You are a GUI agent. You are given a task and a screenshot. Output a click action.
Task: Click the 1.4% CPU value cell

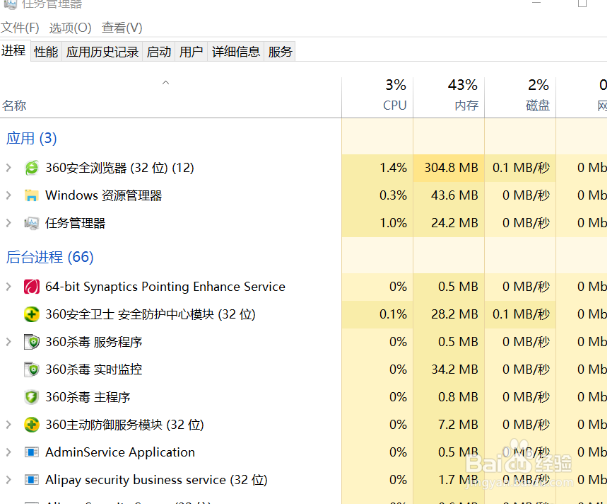tap(377, 168)
